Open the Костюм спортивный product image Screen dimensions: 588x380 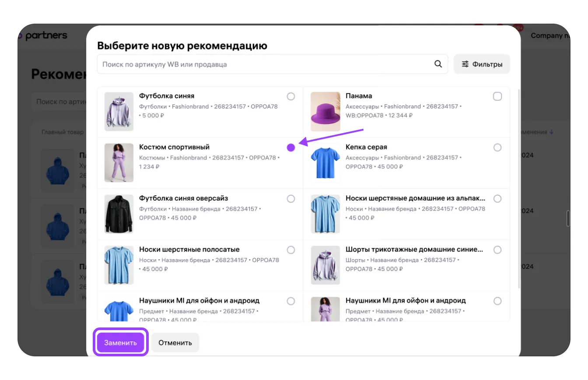[x=119, y=162]
